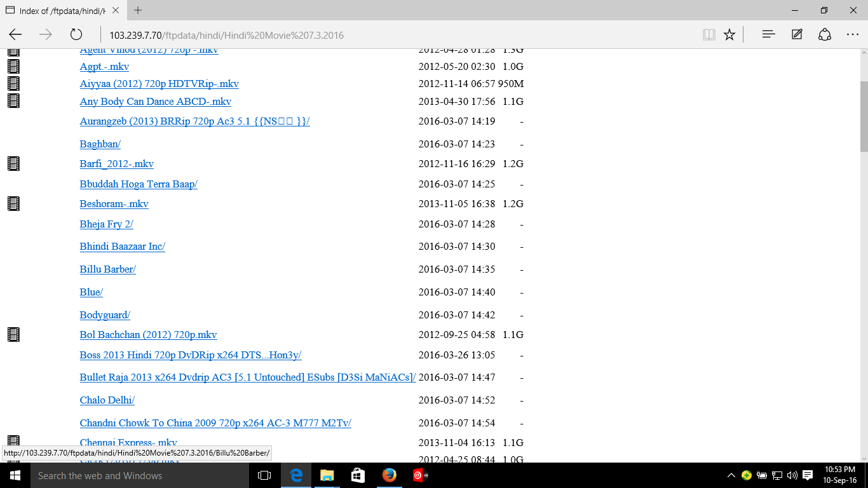This screenshot has height=488, width=868.
Task: Refresh the current page
Action: tap(76, 35)
